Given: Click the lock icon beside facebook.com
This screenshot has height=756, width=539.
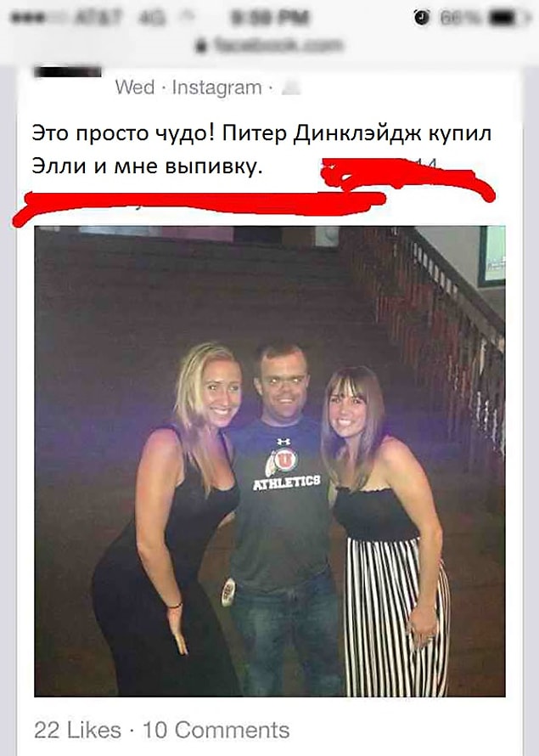Looking at the screenshot, I should tap(201, 46).
